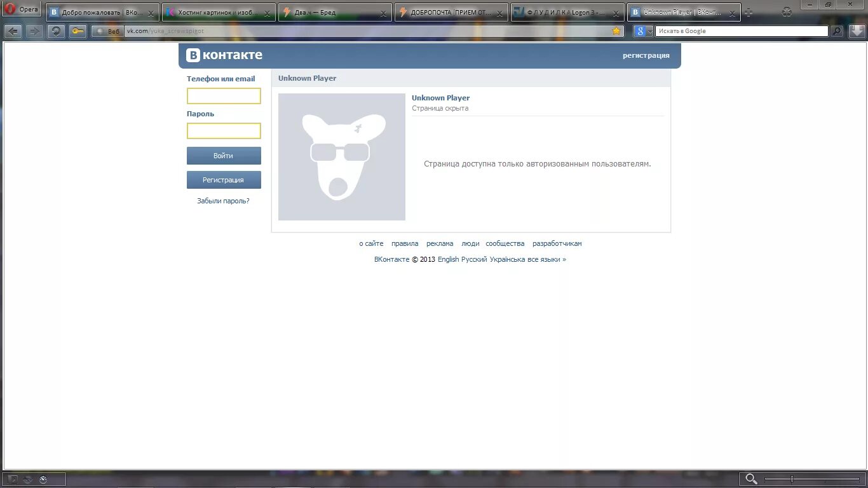Viewport: 868px width, 488px height.
Task: Open the 'о сайте' footer link
Action: coord(371,243)
